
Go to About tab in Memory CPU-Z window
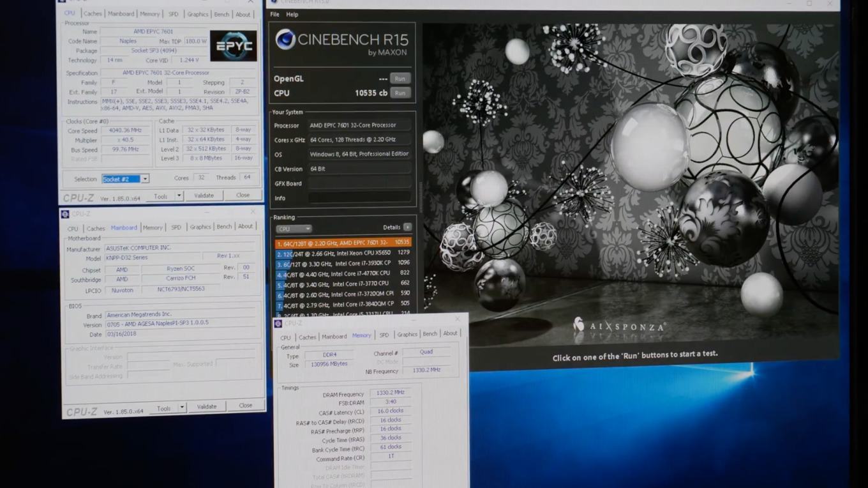click(451, 333)
